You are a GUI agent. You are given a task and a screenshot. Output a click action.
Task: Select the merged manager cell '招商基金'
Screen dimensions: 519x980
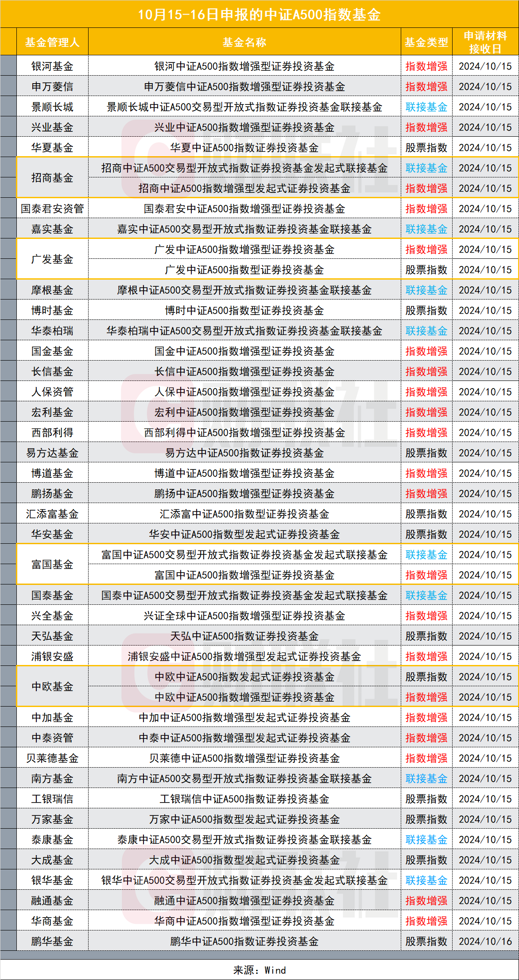[52, 178]
